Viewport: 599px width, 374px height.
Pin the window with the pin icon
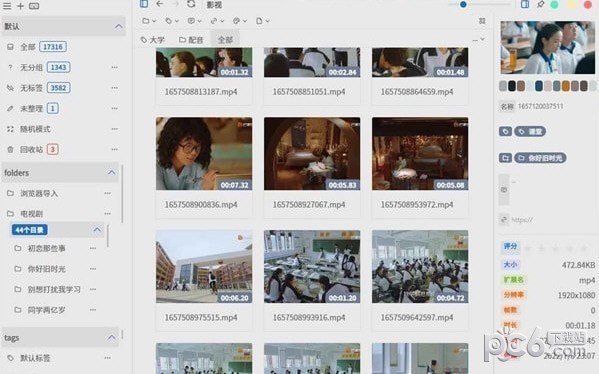[540, 5]
